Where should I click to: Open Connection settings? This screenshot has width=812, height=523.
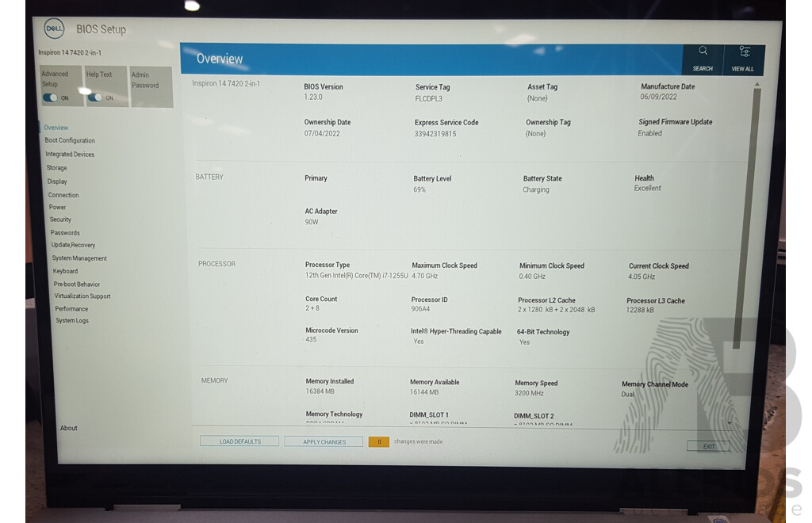(x=63, y=195)
